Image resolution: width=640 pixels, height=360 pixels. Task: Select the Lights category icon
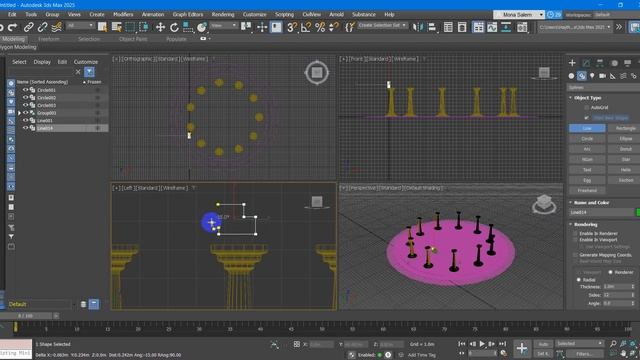592,76
